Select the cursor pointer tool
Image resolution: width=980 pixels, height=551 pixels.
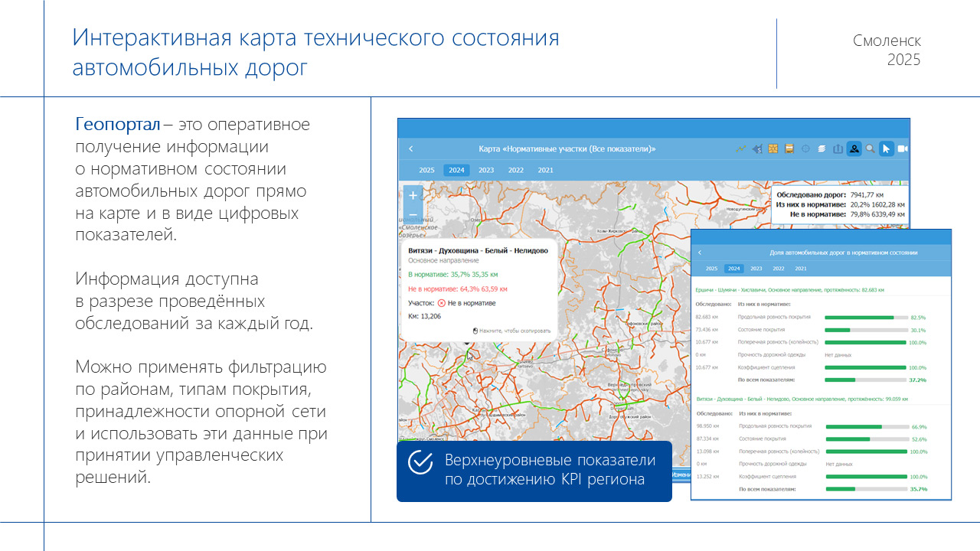(x=886, y=148)
